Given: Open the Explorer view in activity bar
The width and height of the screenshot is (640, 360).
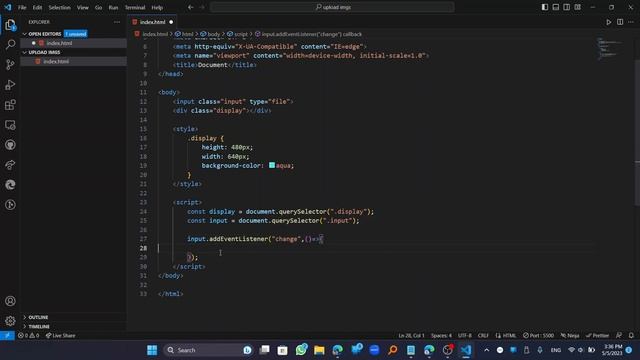Looking at the screenshot, I should tap(10, 25).
